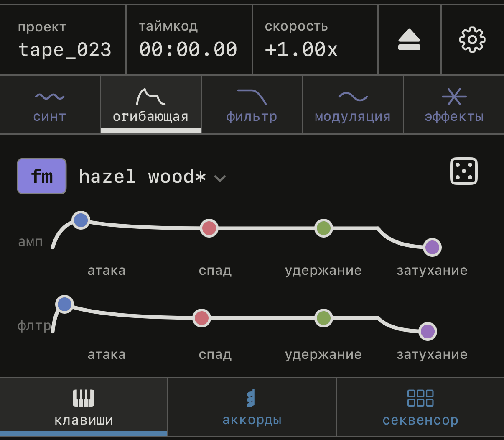The width and height of the screenshot is (504, 440).
Task: Toggle the fm engine button
Action: pyautogui.click(x=42, y=176)
